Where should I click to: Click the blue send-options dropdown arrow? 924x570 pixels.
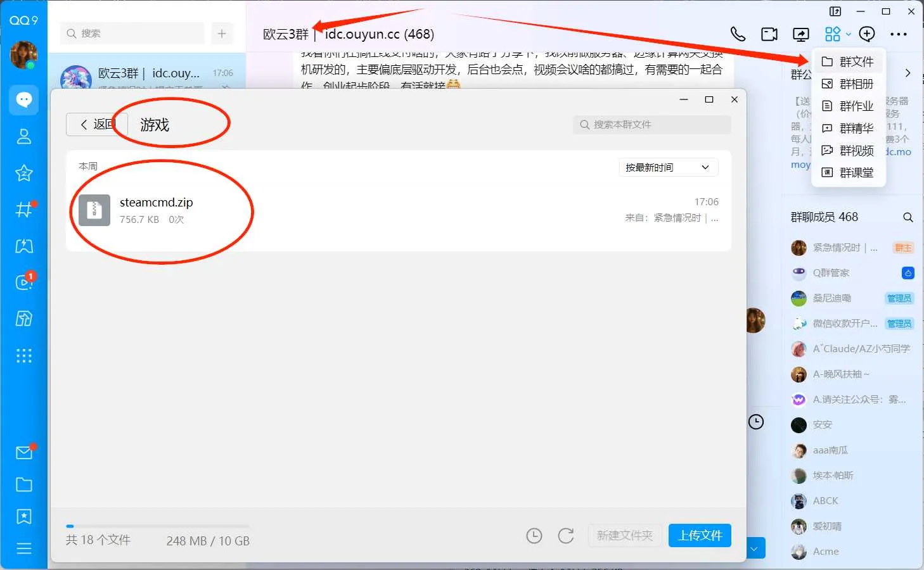[x=756, y=548]
